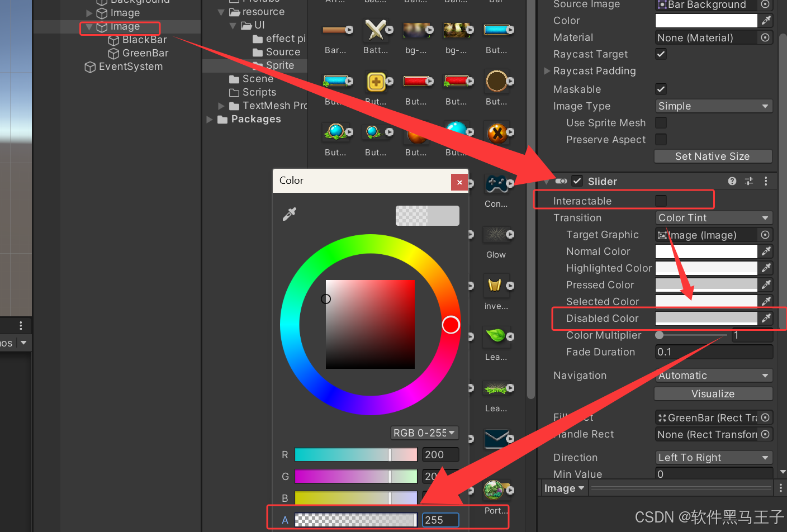Open Image Type Simple dropdown
The width and height of the screenshot is (787, 532).
click(x=714, y=106)
